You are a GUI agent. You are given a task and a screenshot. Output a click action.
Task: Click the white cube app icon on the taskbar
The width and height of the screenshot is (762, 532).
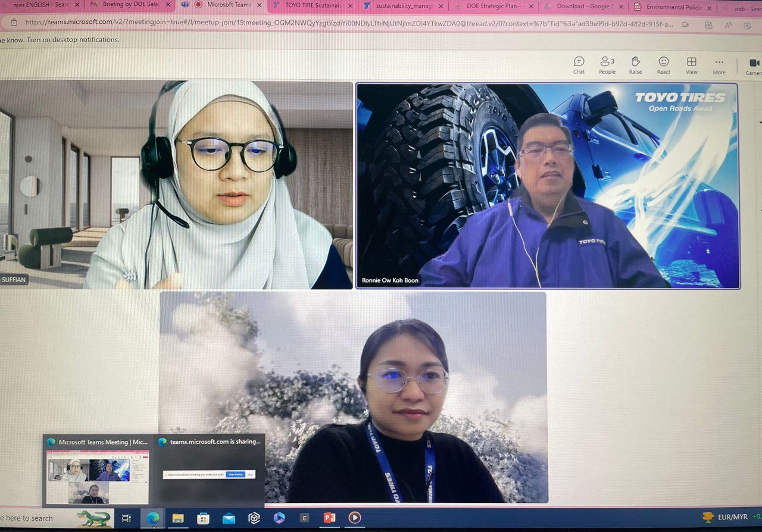coord(254,518)
